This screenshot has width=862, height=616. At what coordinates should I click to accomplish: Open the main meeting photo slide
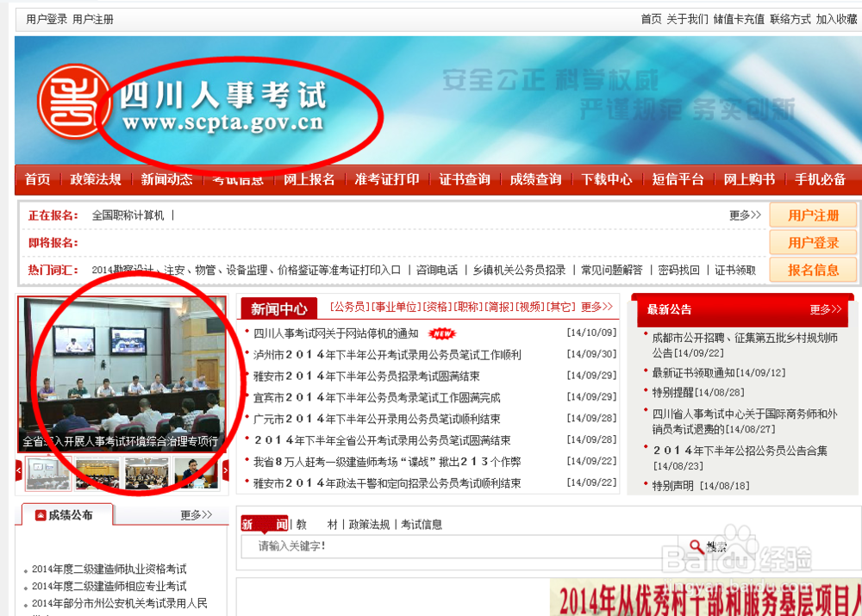(122, 374)
